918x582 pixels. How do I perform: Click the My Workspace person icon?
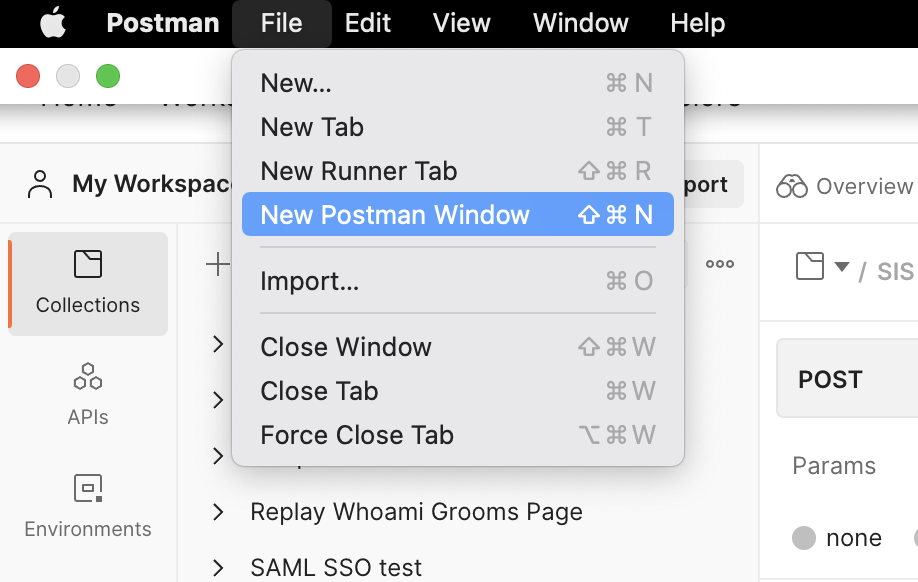point(39,184)
